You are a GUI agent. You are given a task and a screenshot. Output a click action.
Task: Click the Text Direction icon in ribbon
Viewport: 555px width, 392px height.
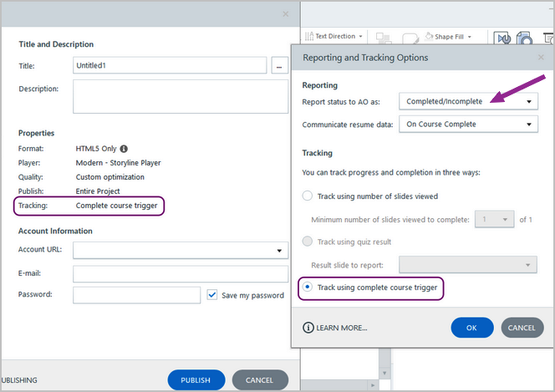309,36
